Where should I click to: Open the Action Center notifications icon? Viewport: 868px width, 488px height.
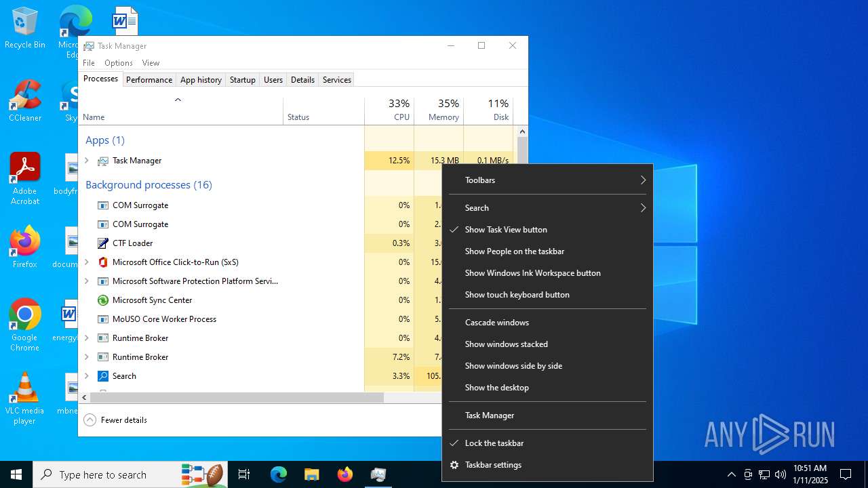point(846,474)
